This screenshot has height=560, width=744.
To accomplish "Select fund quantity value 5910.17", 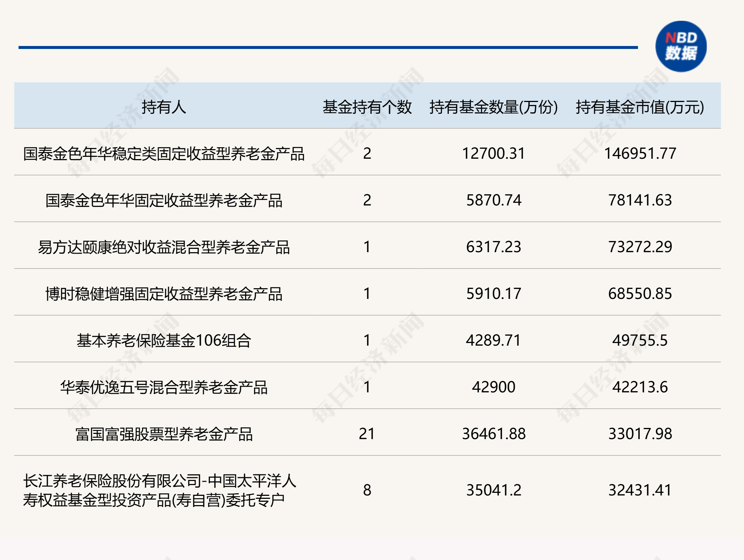I will (494, 294).
